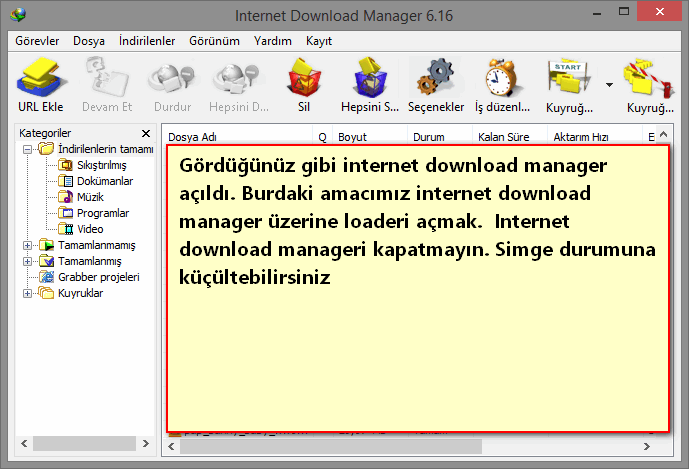
Task: Click the IDM application logo icon
Action: (18, 15)
